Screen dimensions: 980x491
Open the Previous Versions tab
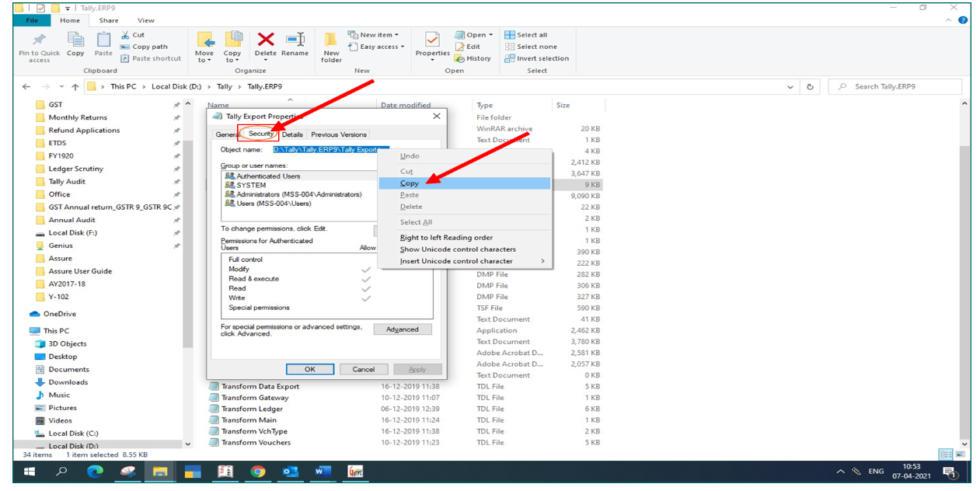click(339, 134)
